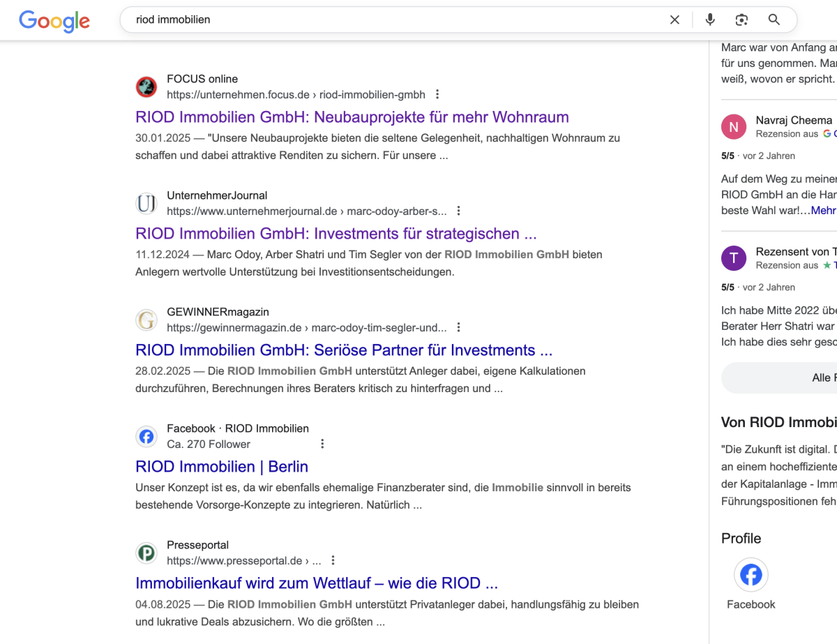The height and width of the screenshot is (644, 837).
Task: Click the unternehmerjournal.de URL text
Action: tap(307, 211)
